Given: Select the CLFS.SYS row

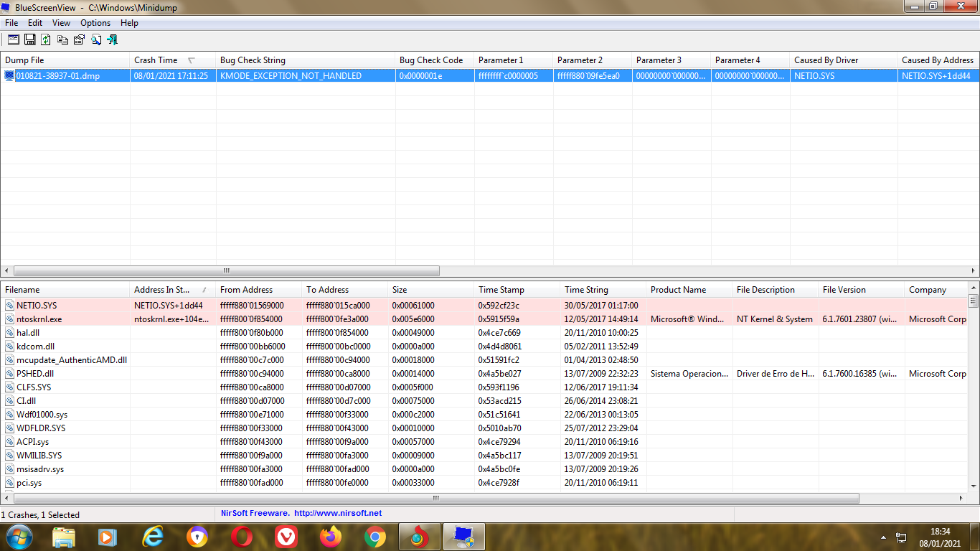Looking at the screenshot, I should point(484,387).
